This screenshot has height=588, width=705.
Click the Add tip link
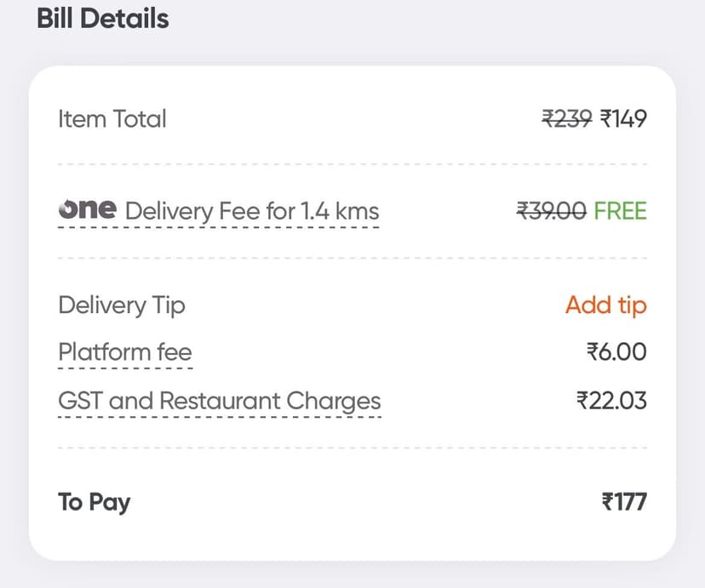(x=605, y=305)
